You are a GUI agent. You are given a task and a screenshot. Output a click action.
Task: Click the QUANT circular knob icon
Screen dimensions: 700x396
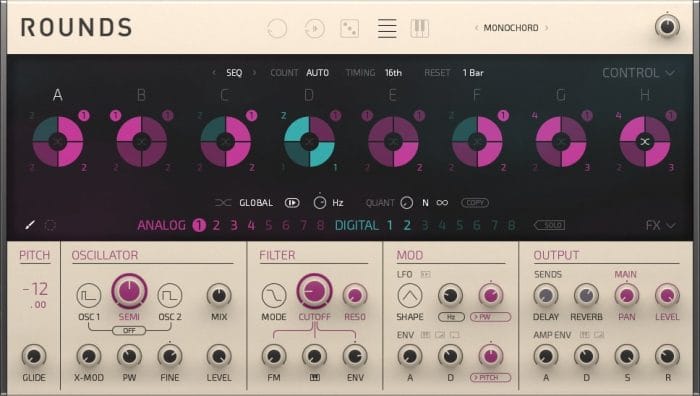point(406,203)
